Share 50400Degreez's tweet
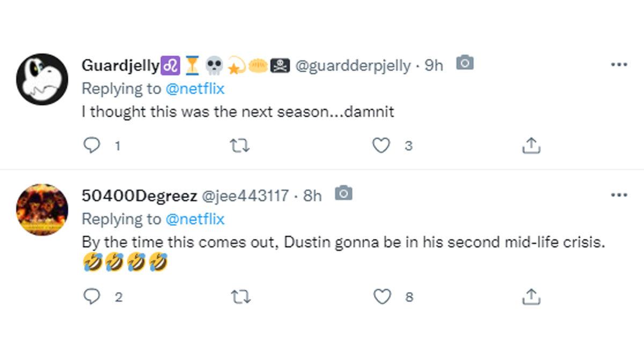Screen dimensions: 644x362 531,297
